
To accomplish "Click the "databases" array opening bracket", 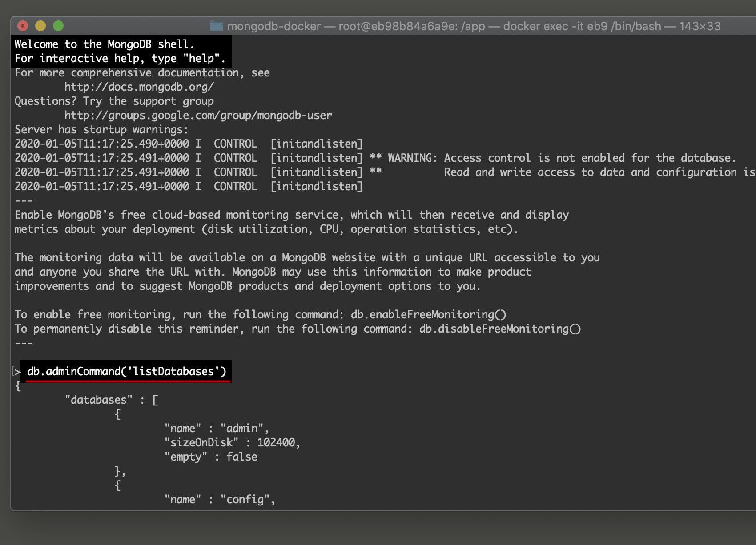I will click(x=155, y=399).
